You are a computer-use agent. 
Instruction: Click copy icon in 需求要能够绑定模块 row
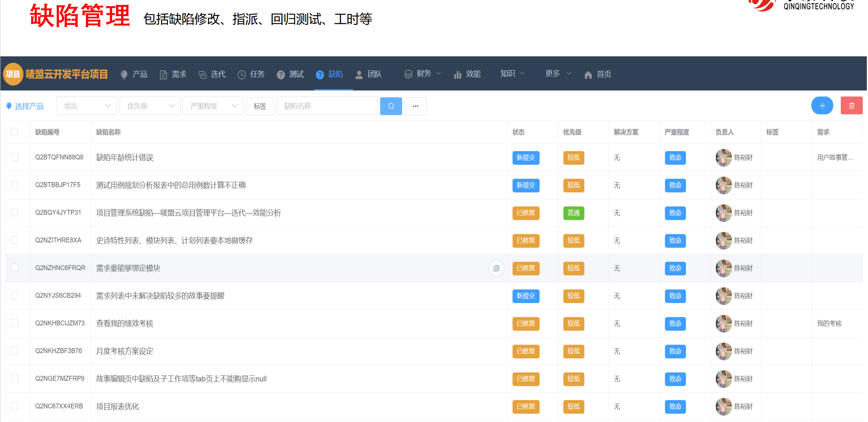point(496,268)
